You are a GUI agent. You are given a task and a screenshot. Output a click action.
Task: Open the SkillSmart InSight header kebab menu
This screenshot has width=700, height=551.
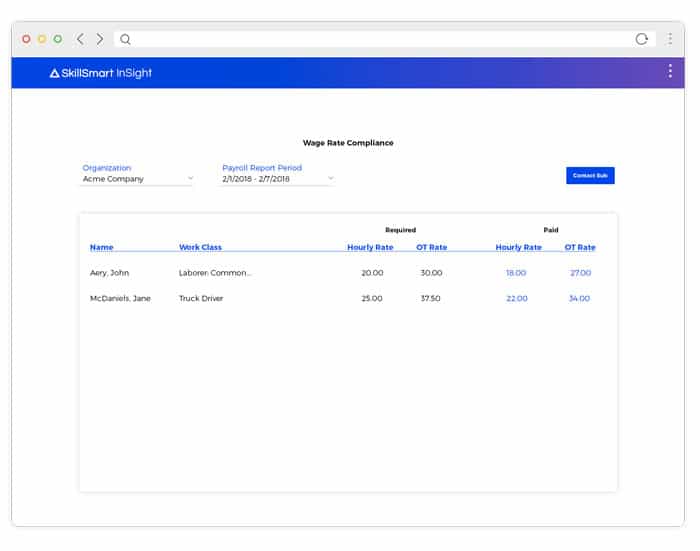pyautogui.click(x=670, y=71)
